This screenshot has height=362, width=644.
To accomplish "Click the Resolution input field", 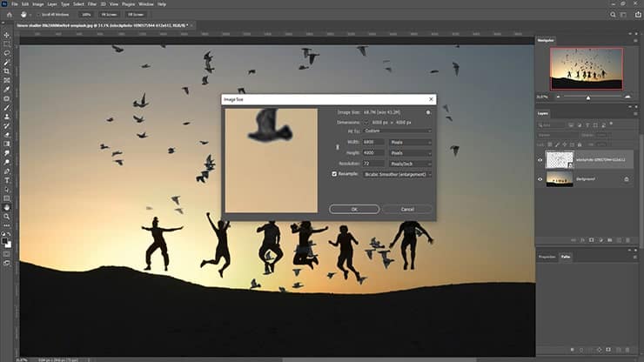I will tap(373, 164).
